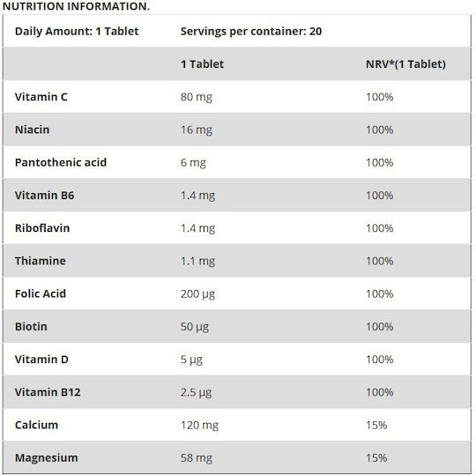Image resolution: width=476 pixels, height=475 pixels.
Task: Click the 200 µg amount cell
Action: 197,293
